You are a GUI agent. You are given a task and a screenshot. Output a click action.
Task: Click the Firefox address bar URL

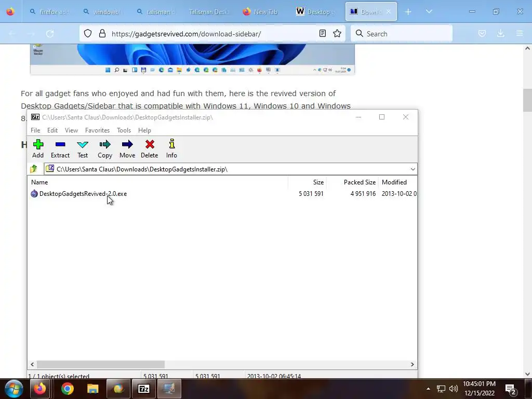click(186, 34)
